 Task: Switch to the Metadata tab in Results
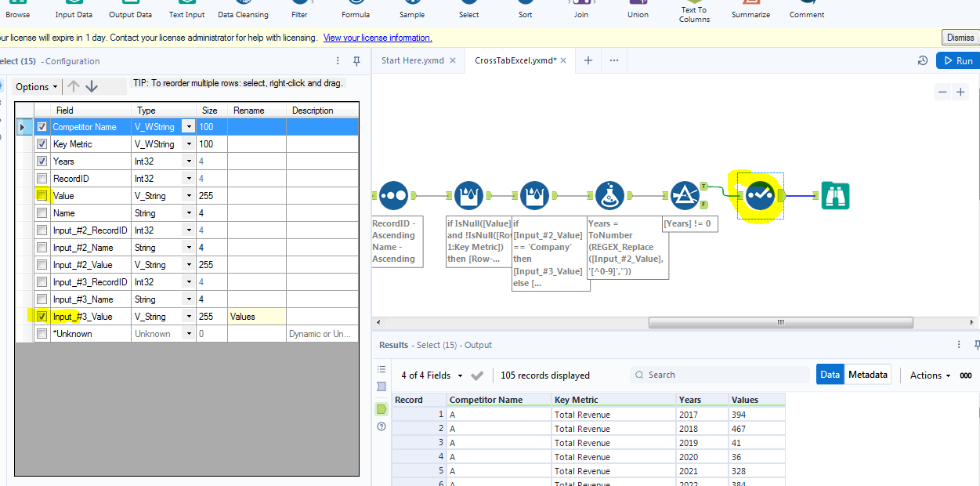click(867, 374)
